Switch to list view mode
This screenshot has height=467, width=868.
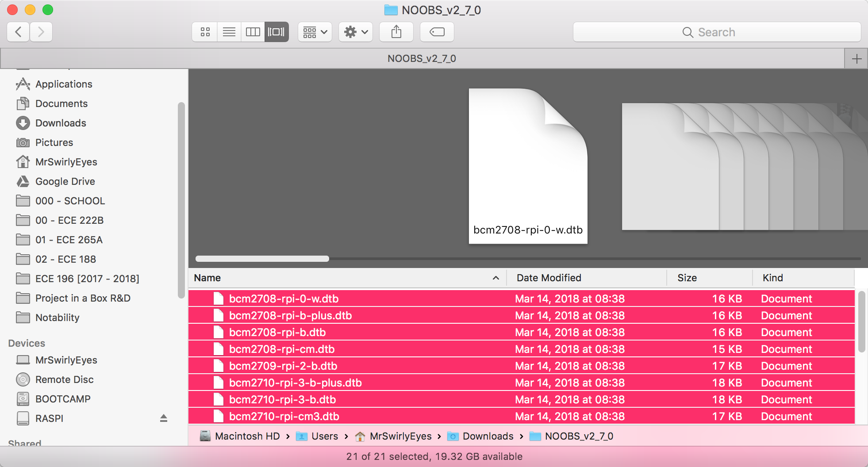click(x=229, y=32)
